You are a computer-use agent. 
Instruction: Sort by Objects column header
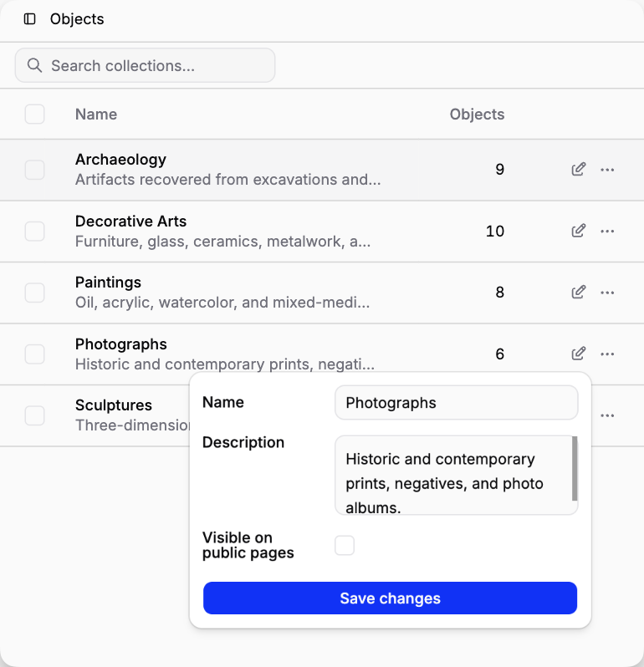(477, 114)
